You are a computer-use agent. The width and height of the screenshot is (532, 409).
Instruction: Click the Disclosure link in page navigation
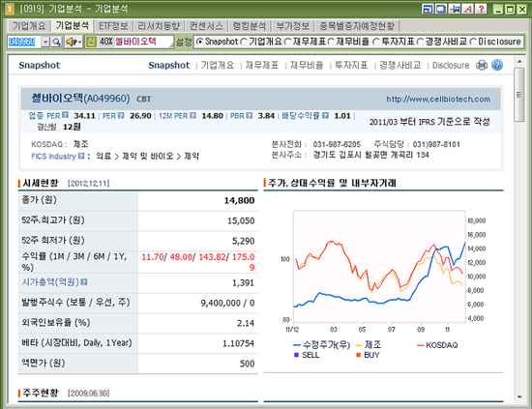tap(451, 65)
